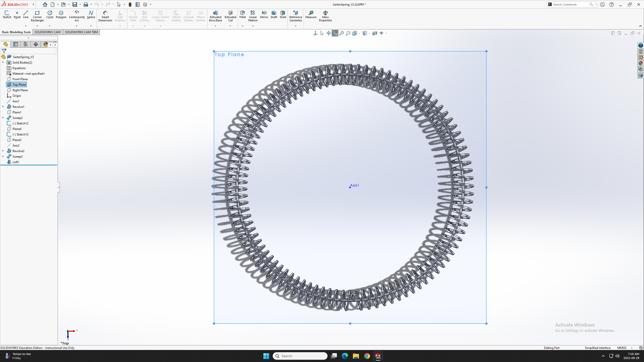Open the DimXpertManager tab icon
Screen dimensions: 644x362
point(36,44)
